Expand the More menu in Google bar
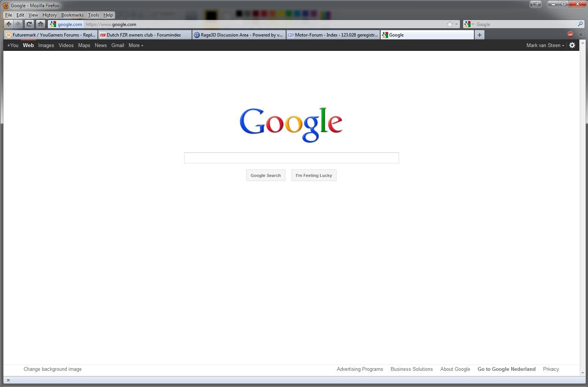588x387 pixels. point(136,45)
